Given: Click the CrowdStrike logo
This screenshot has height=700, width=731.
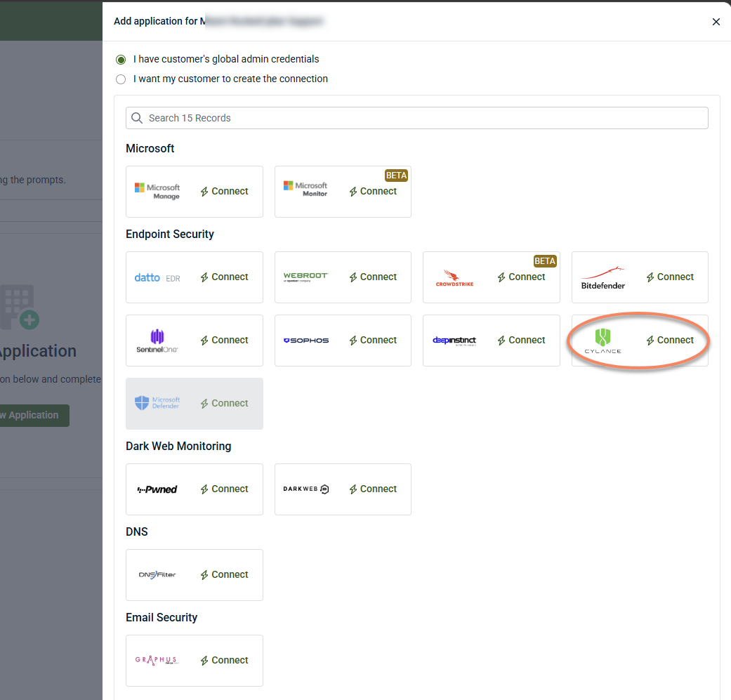Looking at the screenshot, I should click(454, 278).
